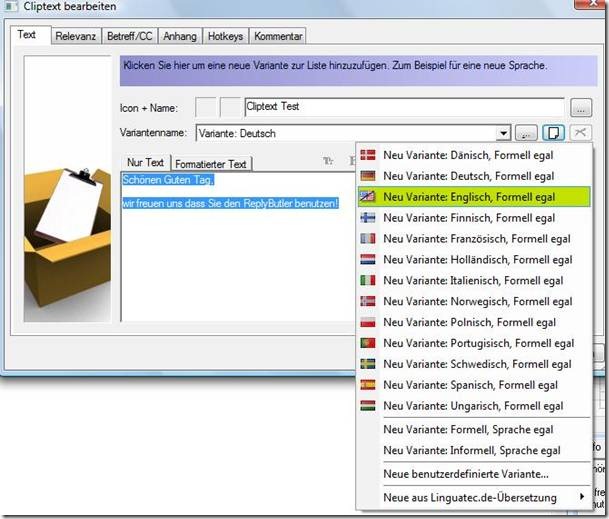Choose Neu Variante: Polnisch, Formell egal
Image resolution: width=609 pixels, height=519 pixels.
[x=474, y=322]
